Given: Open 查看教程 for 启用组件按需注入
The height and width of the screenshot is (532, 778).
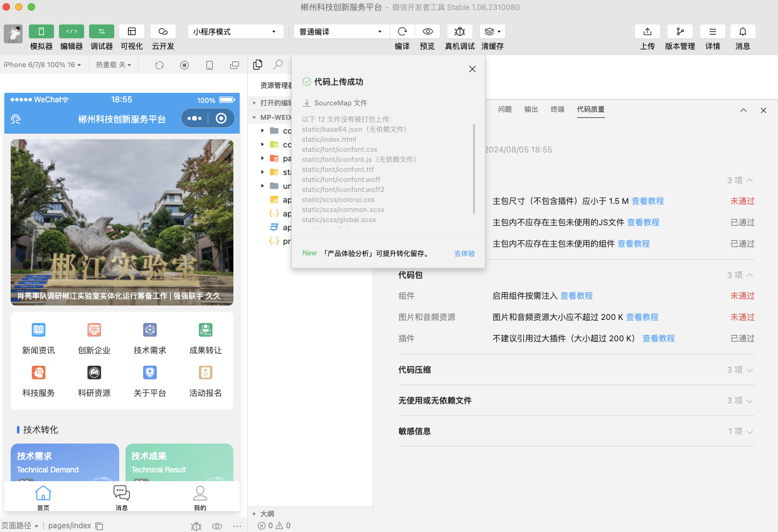Looking at the screenshot, I should (x=577, y=295).
